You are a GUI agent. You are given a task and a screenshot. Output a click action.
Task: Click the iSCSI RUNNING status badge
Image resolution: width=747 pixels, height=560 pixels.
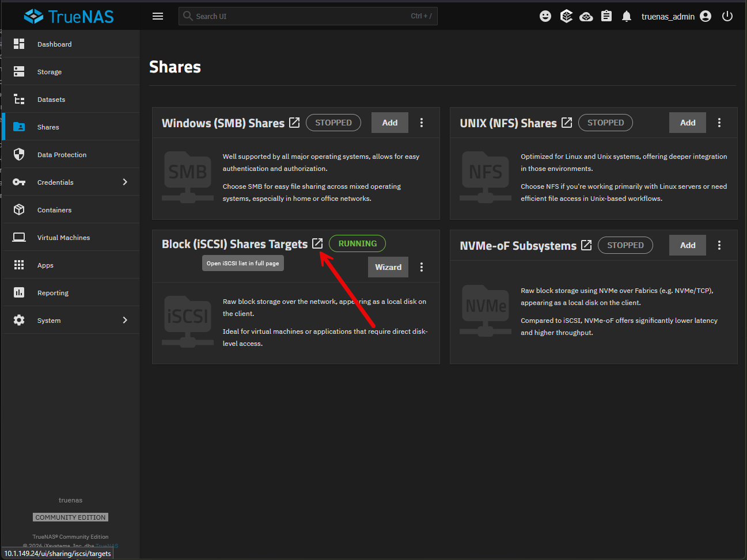358,243
